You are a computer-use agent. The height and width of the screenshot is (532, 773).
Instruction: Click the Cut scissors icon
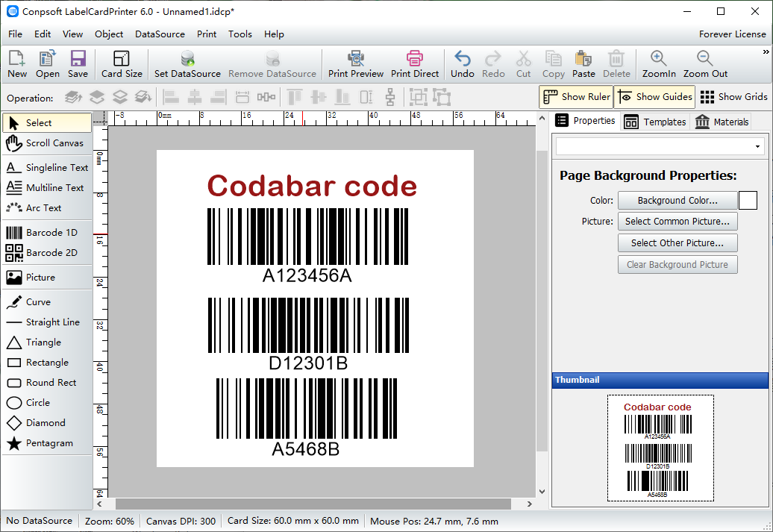click(523, 64)
